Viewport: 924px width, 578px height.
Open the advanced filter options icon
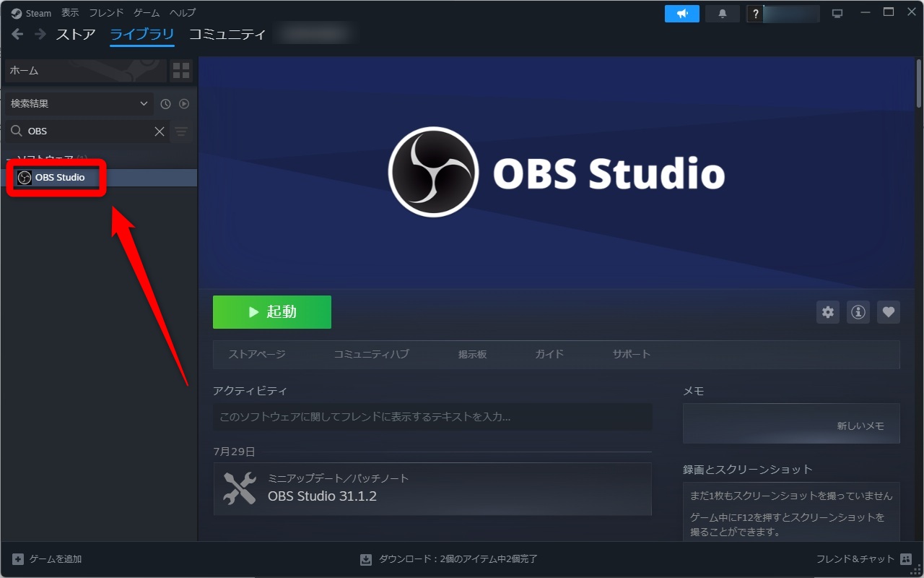coord(181,131)
